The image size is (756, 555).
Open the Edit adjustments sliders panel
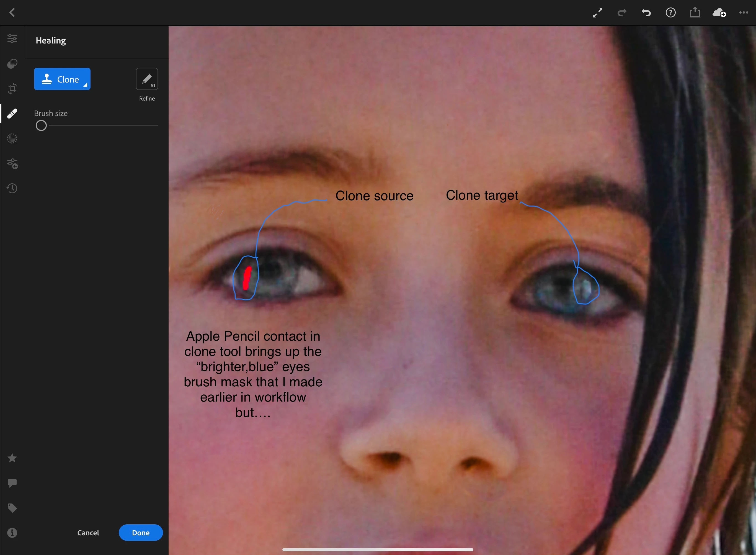tap(12, 39)
